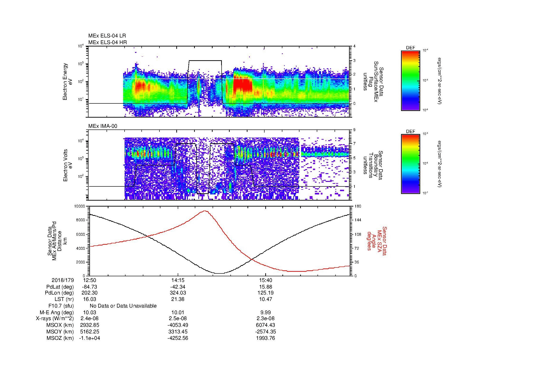Click the black altitude curve minimum

click(x=219, y=273)
